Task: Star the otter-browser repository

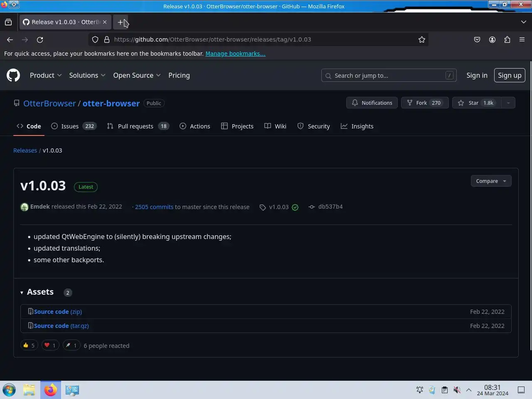Action: coord(477,103)
